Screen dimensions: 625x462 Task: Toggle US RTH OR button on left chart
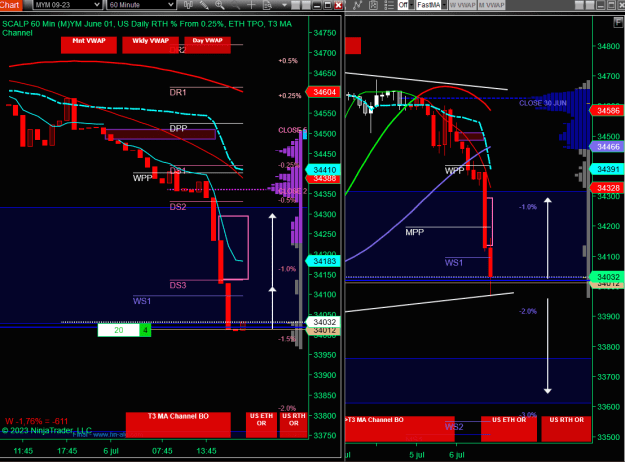(294, 425)
